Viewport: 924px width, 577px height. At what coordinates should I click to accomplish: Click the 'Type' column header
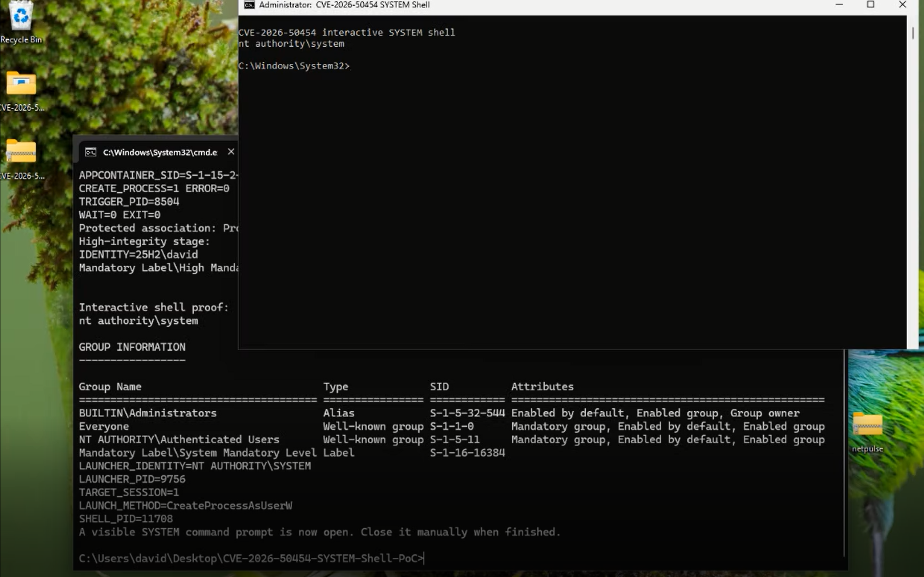tap(336, 387)
